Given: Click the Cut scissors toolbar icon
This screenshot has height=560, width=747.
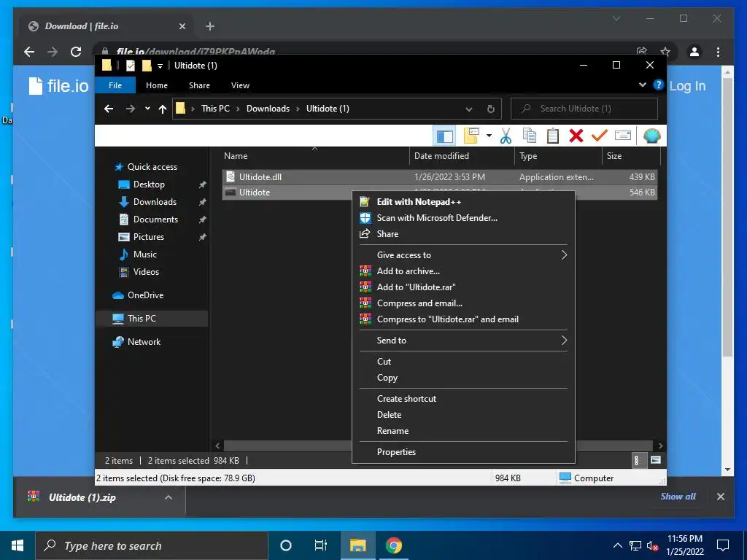Looking at the screenshot, I should pyautogui.click(x=506, y=136).
